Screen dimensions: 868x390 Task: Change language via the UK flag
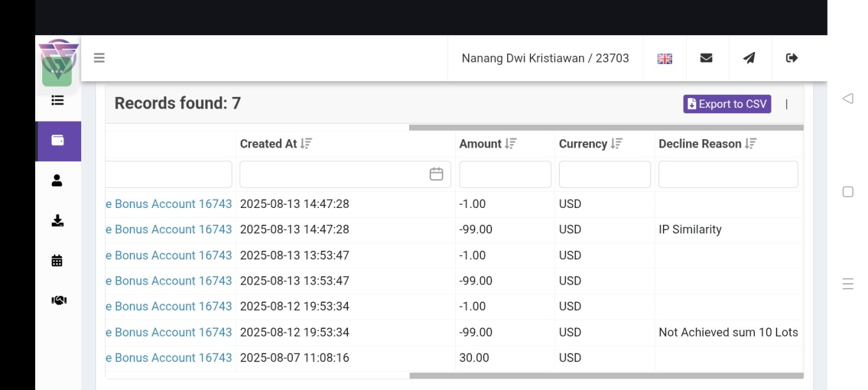[665, 58]
